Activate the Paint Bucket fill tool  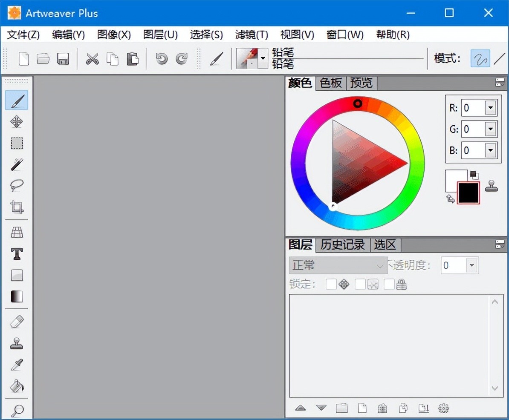pos(17,386)
